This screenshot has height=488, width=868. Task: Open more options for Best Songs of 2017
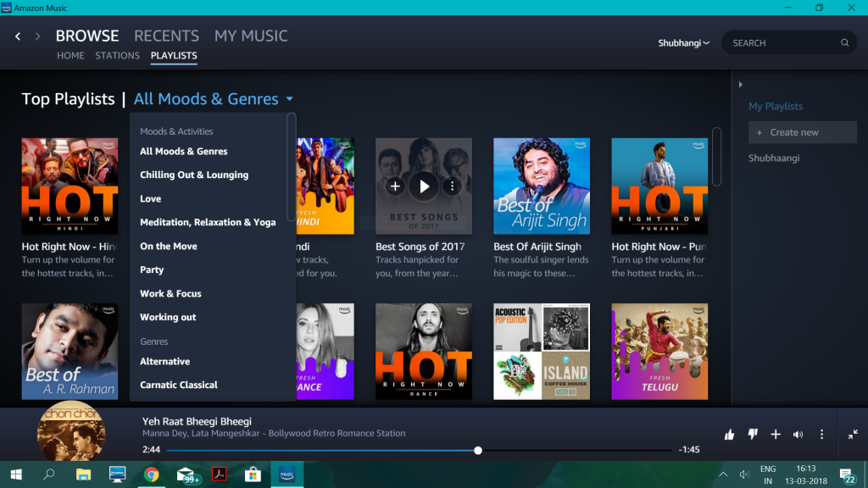(x=453, y=186)
